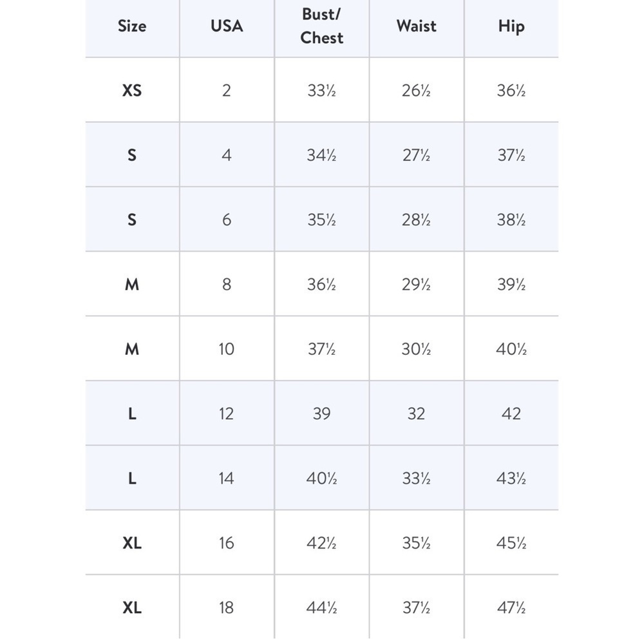The height and width of the screenshot is (644, 644).
Task: Click USA size 14 cell
Action: pyautogui.click(x=226, y=478)
